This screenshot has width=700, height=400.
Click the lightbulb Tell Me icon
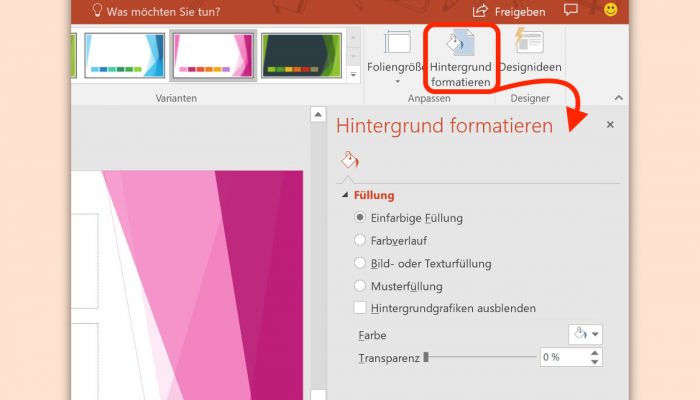[x=97, y=10]
